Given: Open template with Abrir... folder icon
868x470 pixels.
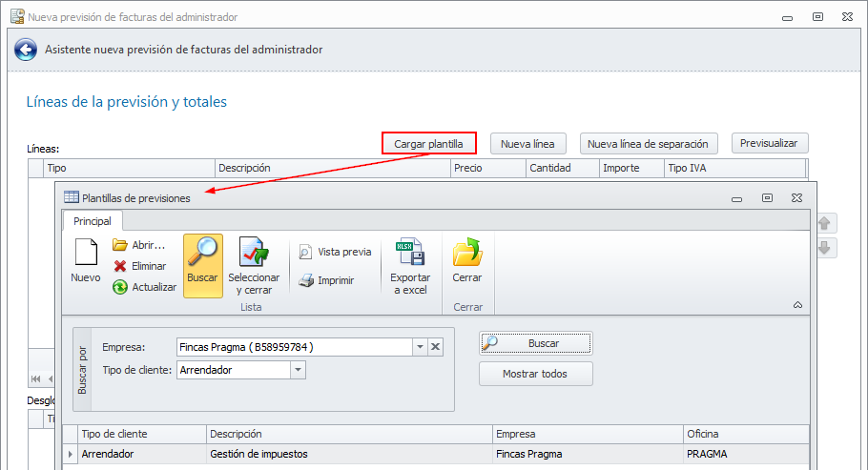Looking at the screenshot, I should pos(139,245).
